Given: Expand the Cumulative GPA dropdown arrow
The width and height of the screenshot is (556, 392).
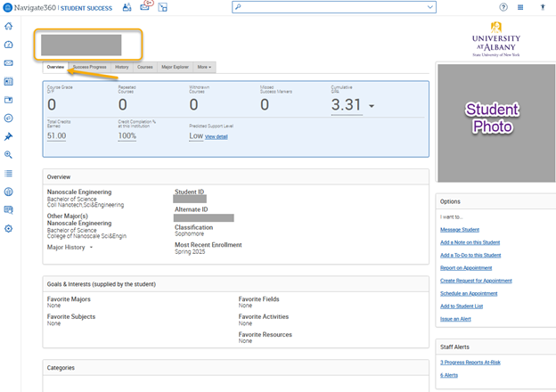Looking at the screenshot, I should pyautogui.click(x=372, y=107).
